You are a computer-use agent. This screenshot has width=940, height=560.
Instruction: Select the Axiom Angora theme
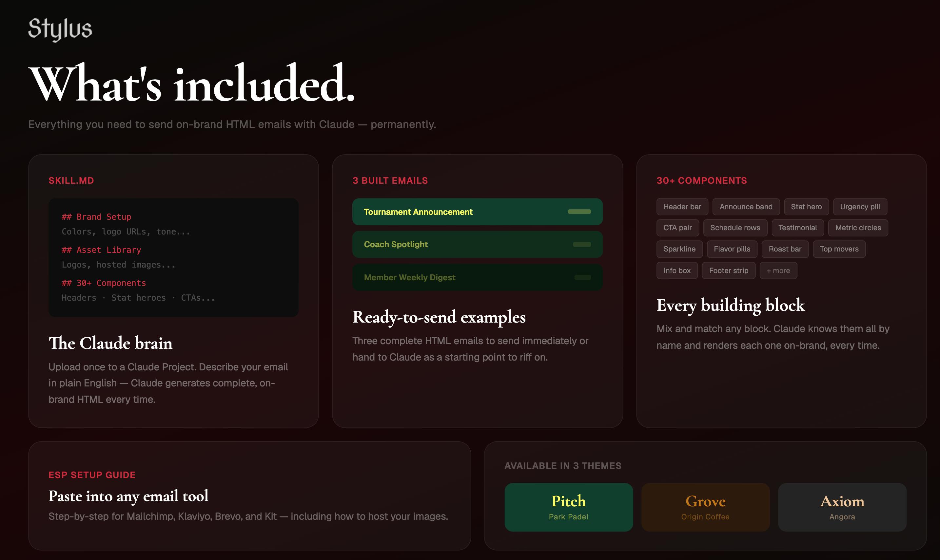842,507
